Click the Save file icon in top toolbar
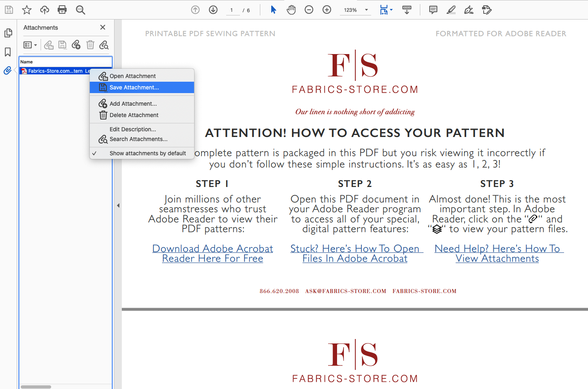 point(9,10)
